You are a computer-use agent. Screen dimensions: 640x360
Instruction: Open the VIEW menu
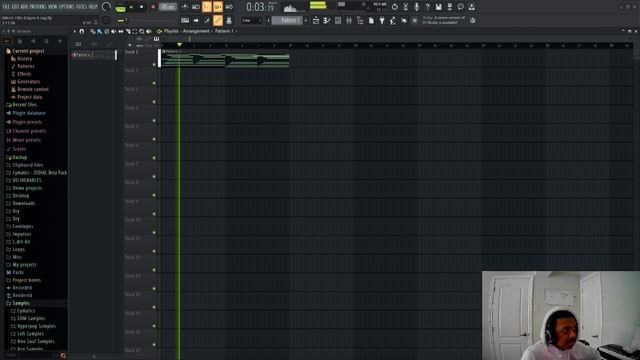pos(53,7)
